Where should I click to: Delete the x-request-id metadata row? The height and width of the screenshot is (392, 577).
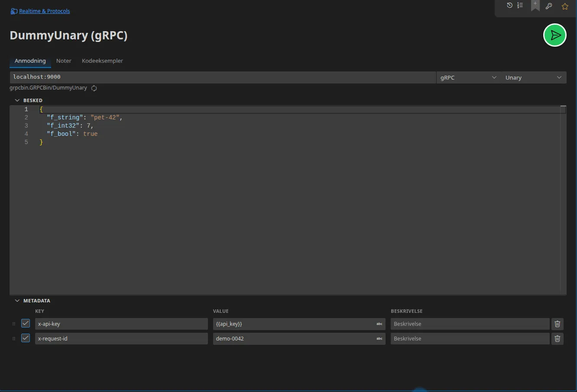[x=558, y=339]
